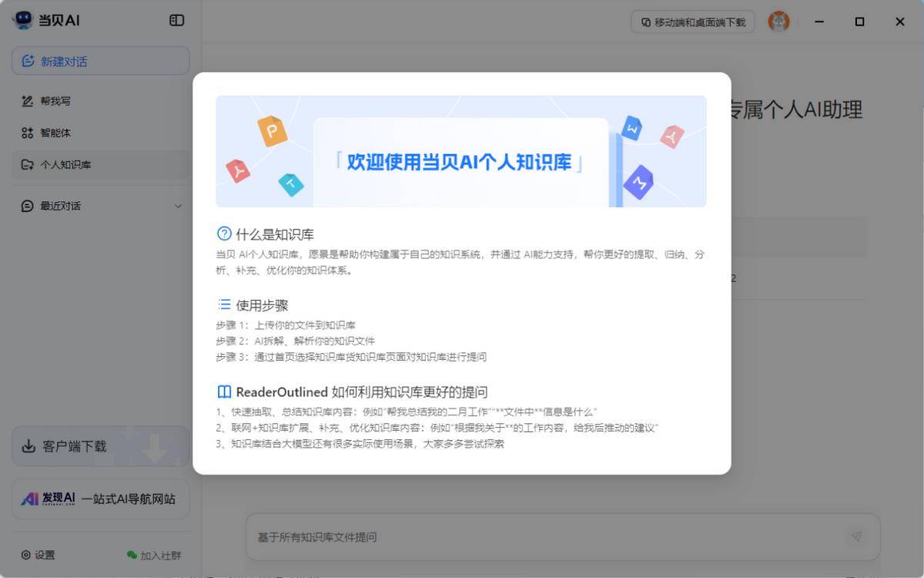The image size is (924, 578).
Task: Click the knowledge base question input field
Action: (539, 537)
